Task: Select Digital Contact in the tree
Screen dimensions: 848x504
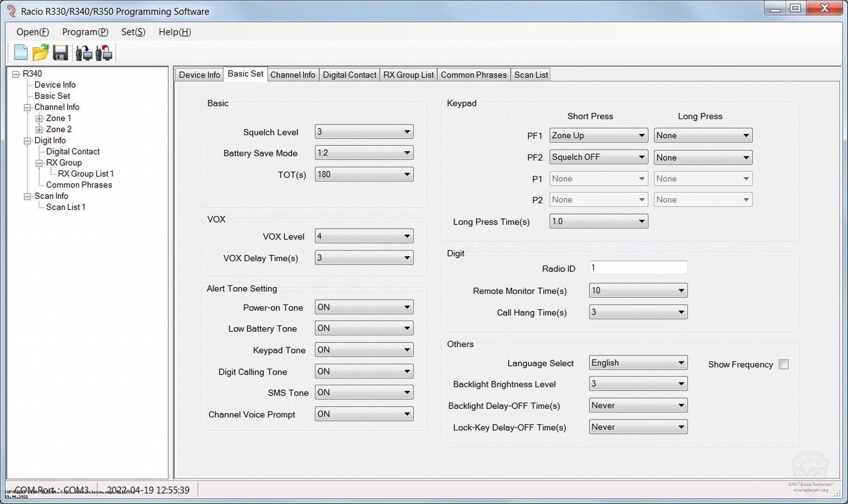Action: (73, 152)
